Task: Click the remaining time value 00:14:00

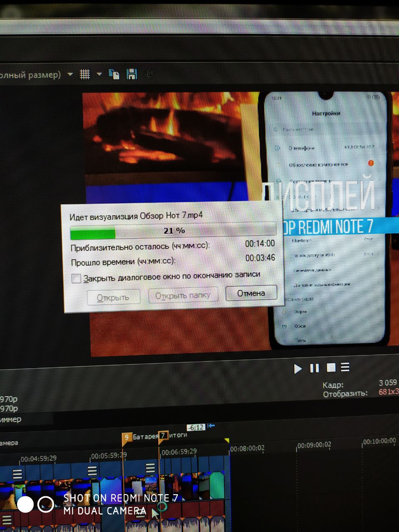Action: click(260, 244)
